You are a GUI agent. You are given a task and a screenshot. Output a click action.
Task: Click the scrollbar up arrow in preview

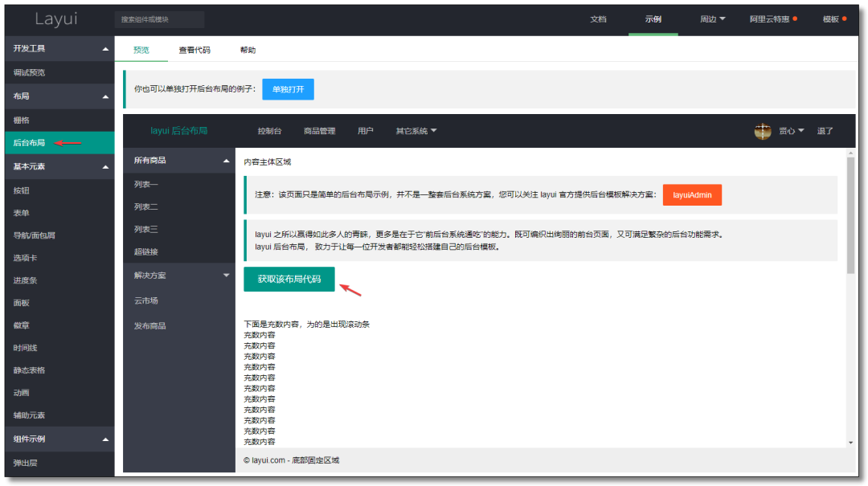[850, 153]
